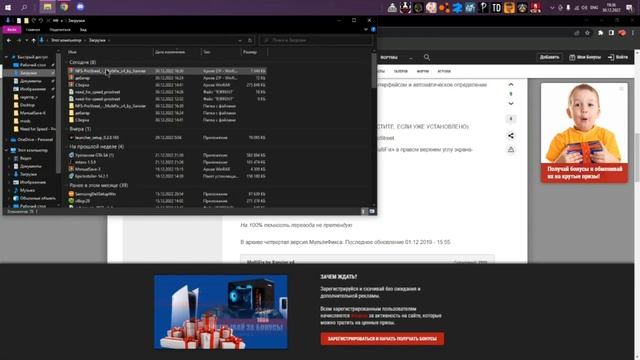Image resolution: width=640 pixels, height=360 pixels.
Task: Open the Форум tab on website
Action: (423, 71)
